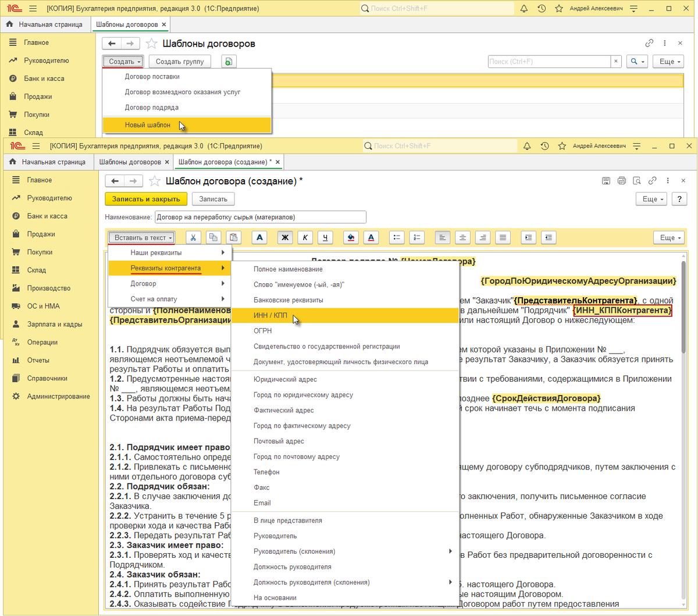
Task: Click the Paste clipboard icon in editor toolbar
Action: 233,237
